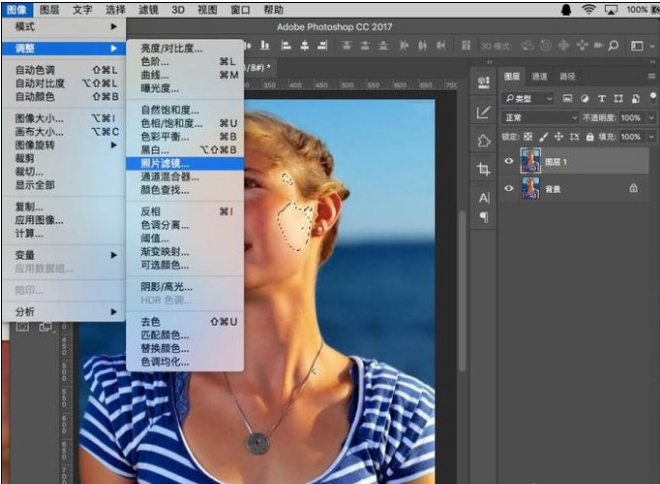Open the crop-shaped panel icon in side dock
Image resolution: width=660 pixels, height=484 pixels.
[484, 169]
